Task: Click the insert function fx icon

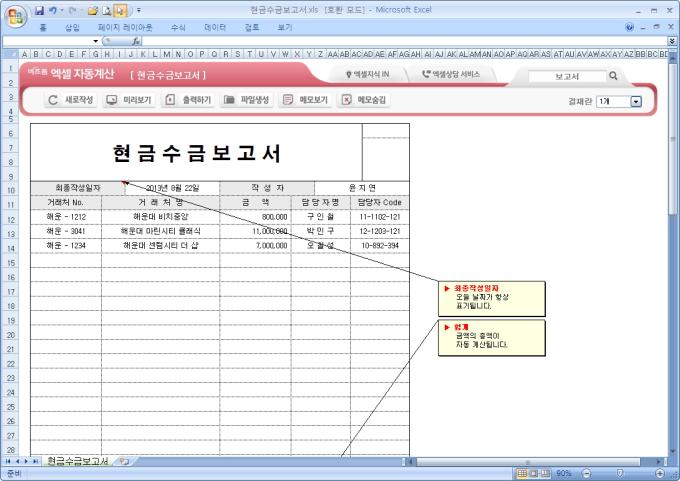Action: point(136,41)
